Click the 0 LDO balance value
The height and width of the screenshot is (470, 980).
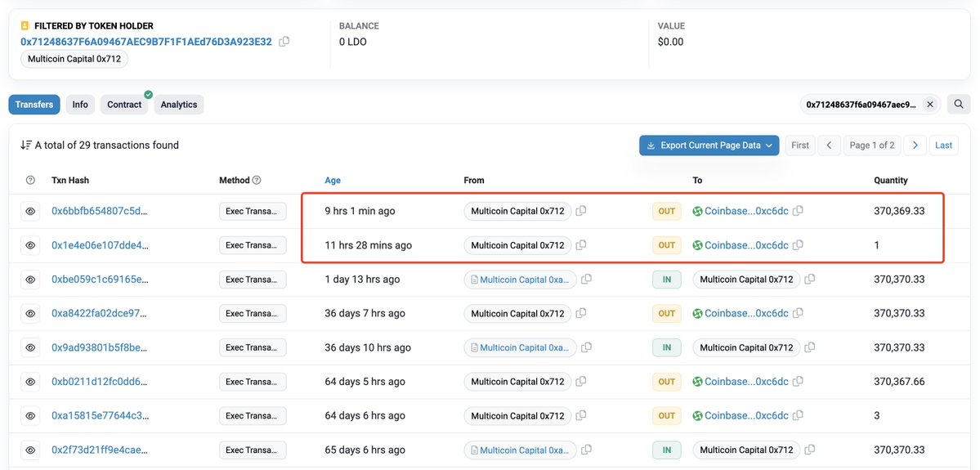[352, 42]
